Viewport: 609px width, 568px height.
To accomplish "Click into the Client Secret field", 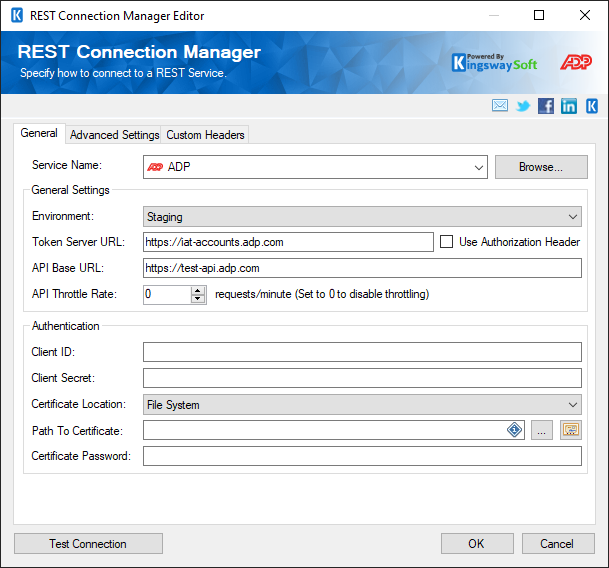I will [x=362, y=378].
